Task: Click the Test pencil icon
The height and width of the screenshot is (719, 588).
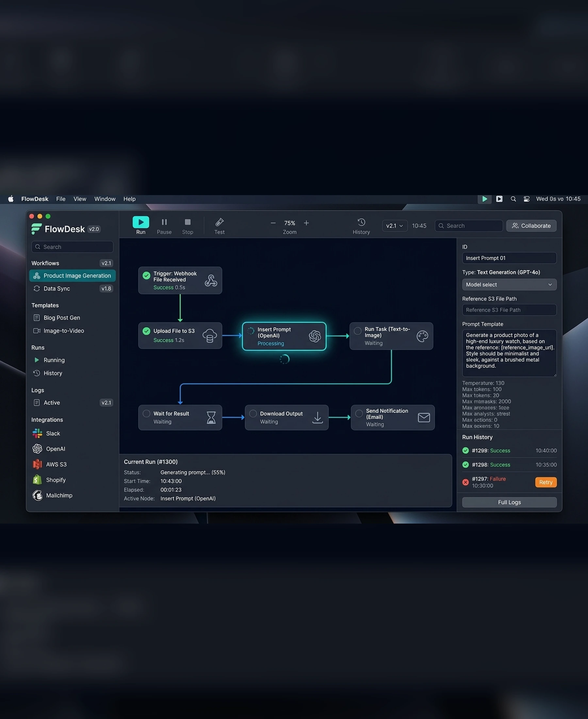Action: [x=220, y=222]
